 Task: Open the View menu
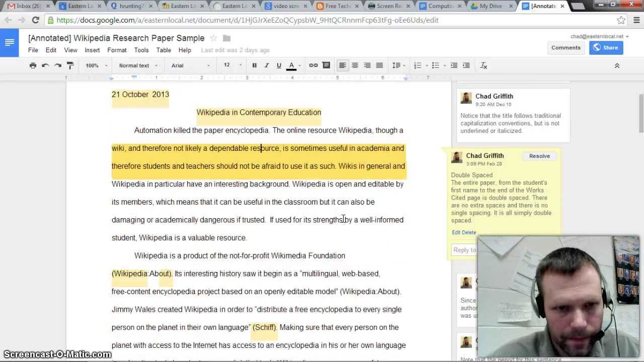point(70,50)
